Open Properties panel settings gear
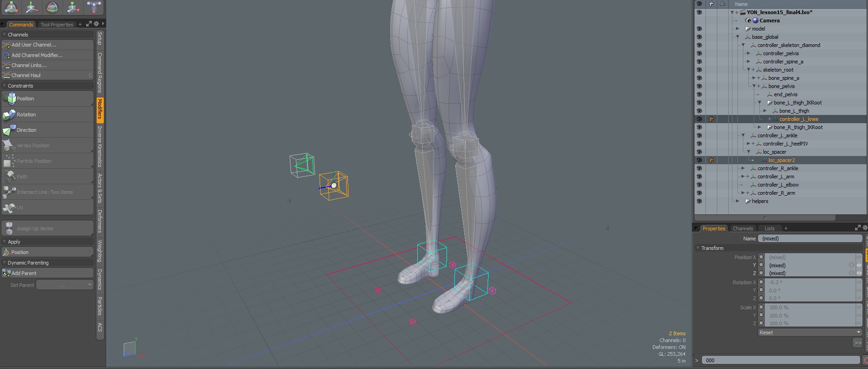The image size is (868, 369). coord(865,228)
